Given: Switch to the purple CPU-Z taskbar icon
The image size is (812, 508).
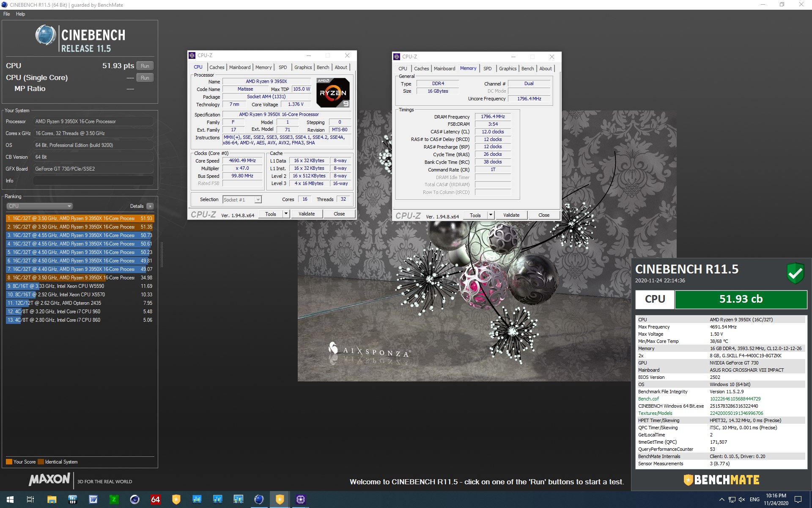Looking at the screenshot, I should tap(300, 500).
